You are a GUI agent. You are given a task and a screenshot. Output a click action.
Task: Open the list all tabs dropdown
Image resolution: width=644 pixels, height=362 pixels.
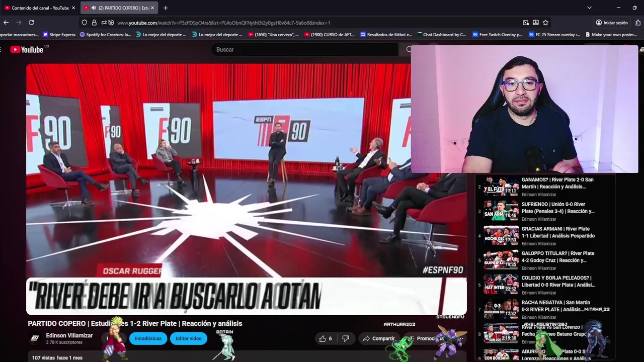point(589,8)
